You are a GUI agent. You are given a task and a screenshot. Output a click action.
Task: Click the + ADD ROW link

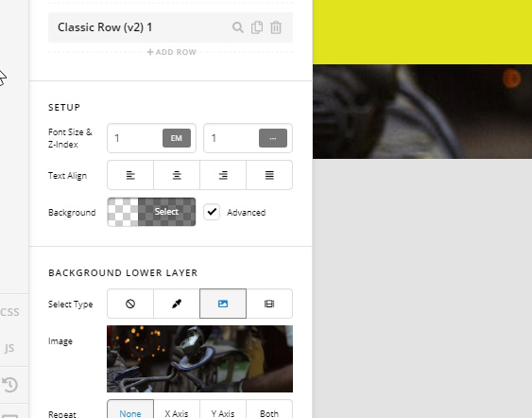click(172, 52)
